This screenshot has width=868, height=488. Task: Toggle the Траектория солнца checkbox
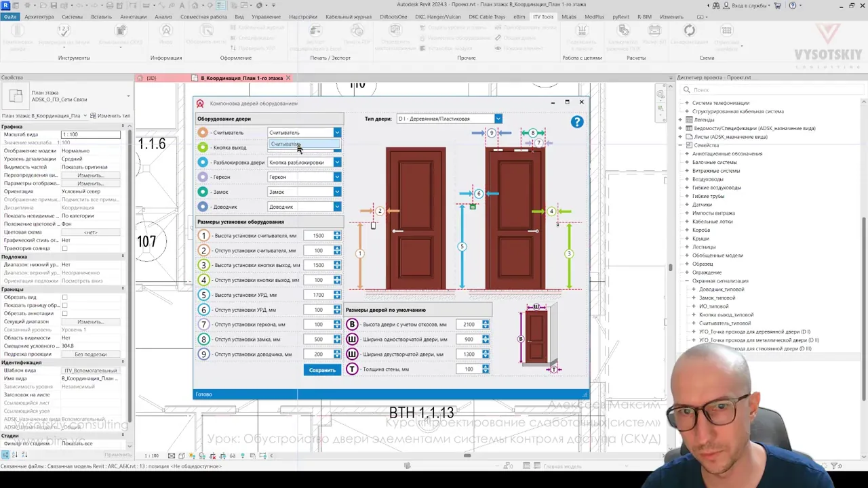pos(64,248)
